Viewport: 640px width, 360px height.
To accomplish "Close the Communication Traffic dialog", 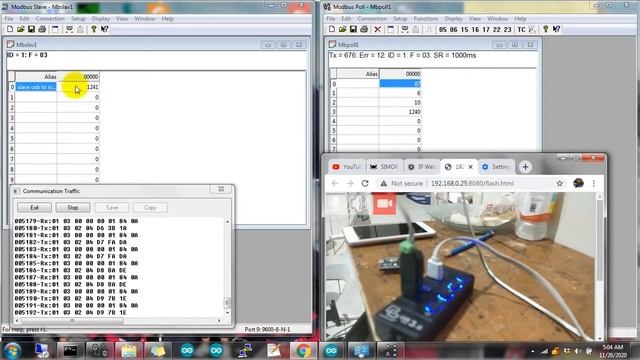I will pyautogui.click(x=221, y=189).
